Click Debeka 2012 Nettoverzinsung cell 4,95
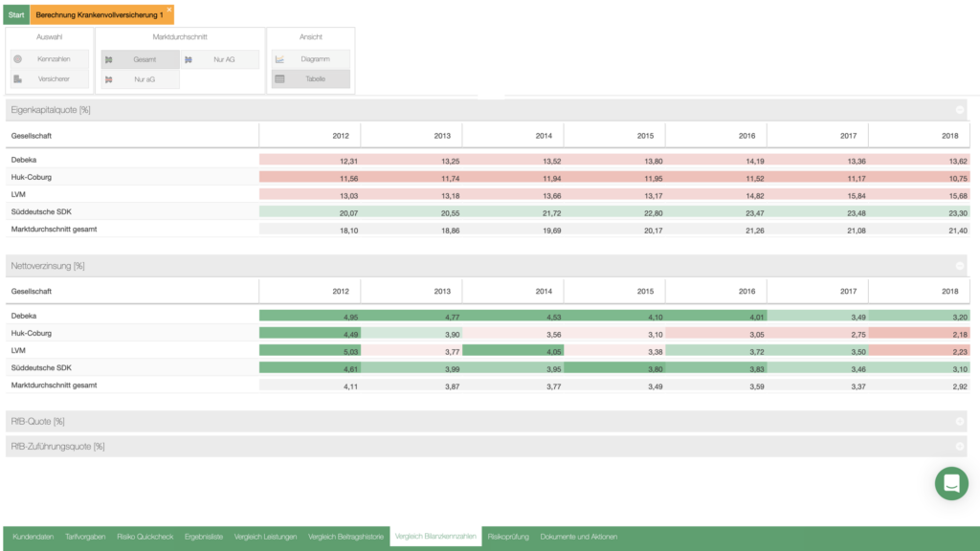The height and width of the screenshot is (551, 980). [309, 316]
